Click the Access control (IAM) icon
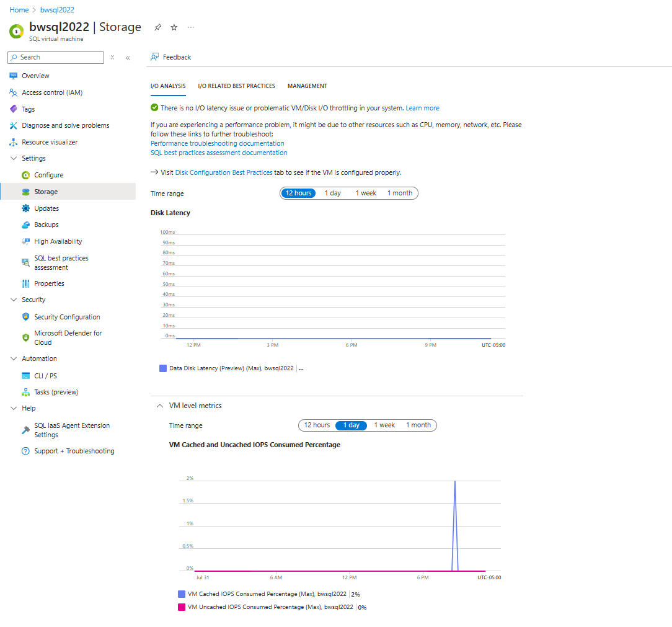Image resolution: width=672 pixels, height=627 pixels. coord(13,92)
